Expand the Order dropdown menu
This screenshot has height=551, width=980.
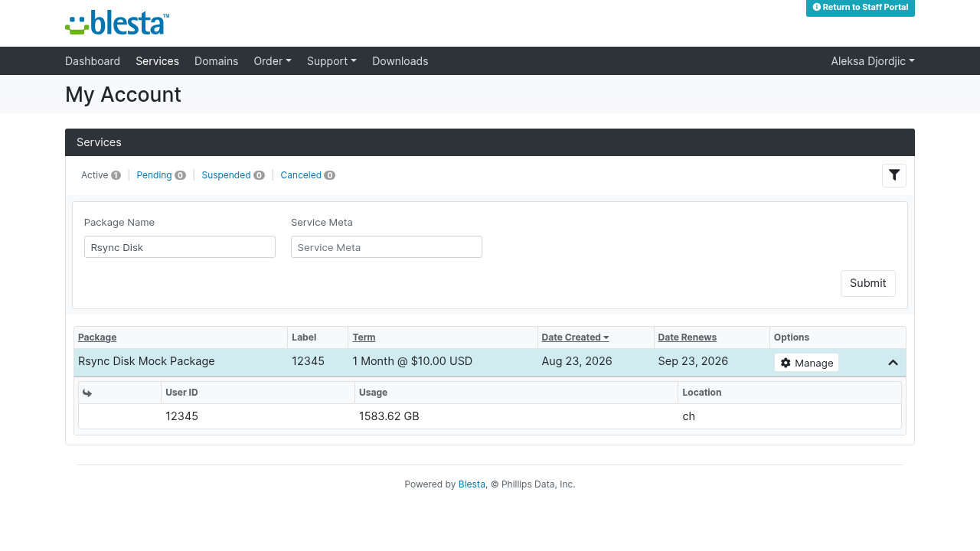[273, 61]
